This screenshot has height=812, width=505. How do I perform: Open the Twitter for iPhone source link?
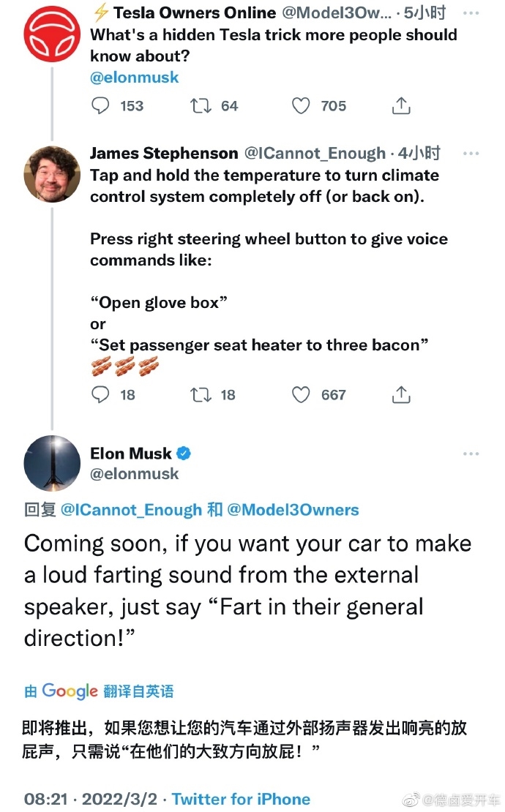point(241,799)
